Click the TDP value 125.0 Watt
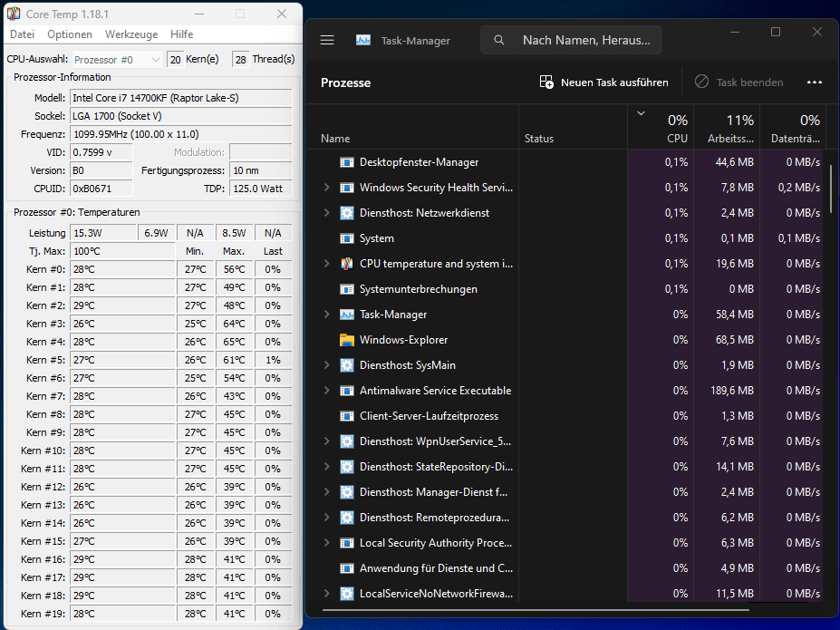 [x=260, y=189]
